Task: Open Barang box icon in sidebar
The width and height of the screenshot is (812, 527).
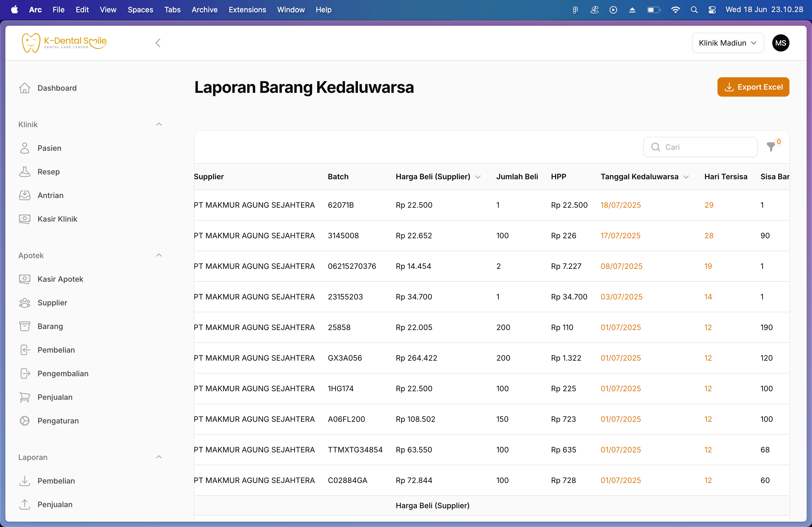Action: [x=24, y=326]
